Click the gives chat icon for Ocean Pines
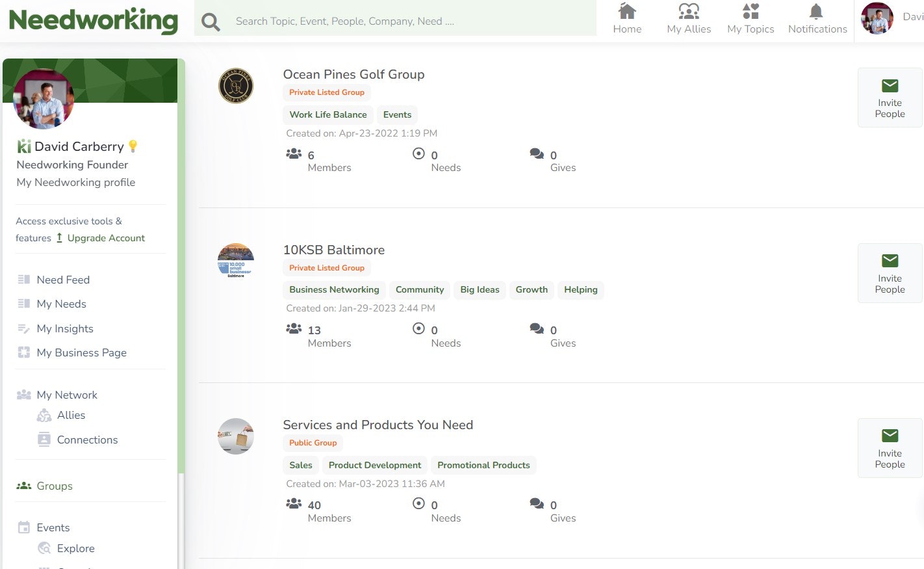The height and width of the screenshot is (569, 924). 537,154
